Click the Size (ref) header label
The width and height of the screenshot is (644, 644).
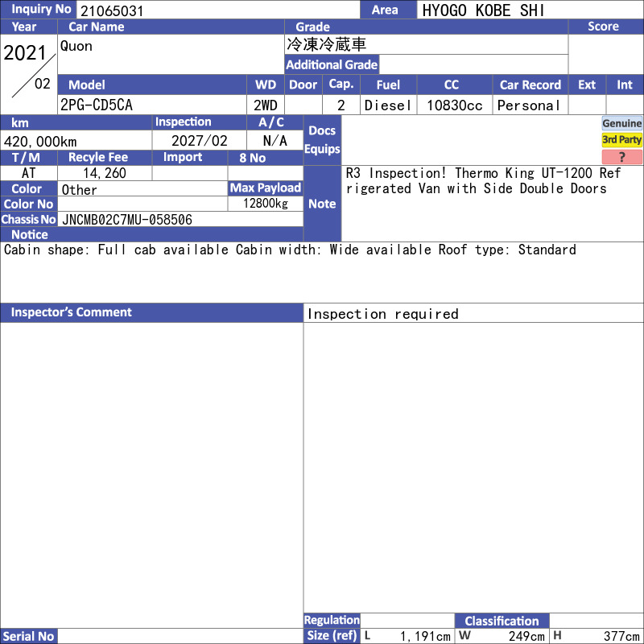click(x=332, y=635)
